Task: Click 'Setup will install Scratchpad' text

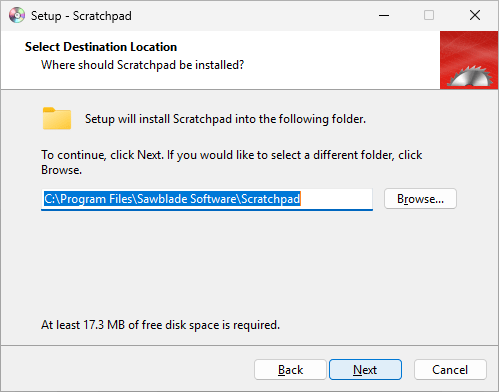Action: [x=225, y=119]
